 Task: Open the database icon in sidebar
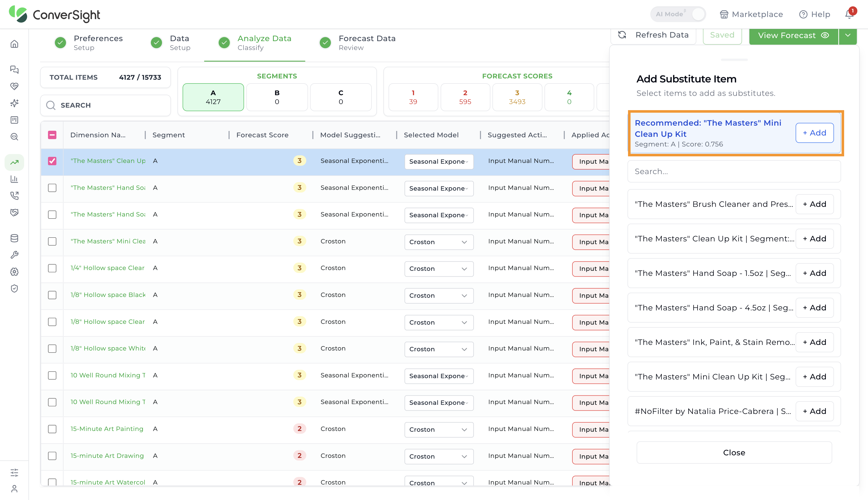[x=14, y=238]
